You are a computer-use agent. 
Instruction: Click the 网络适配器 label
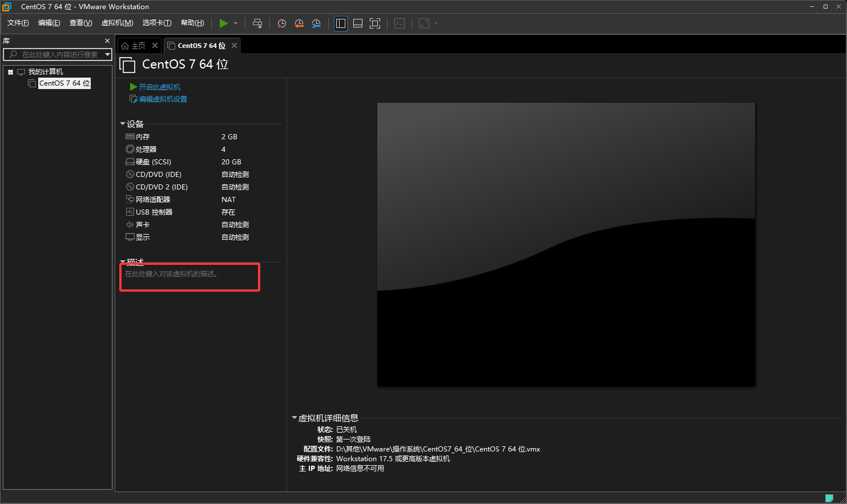click(153, 200)
